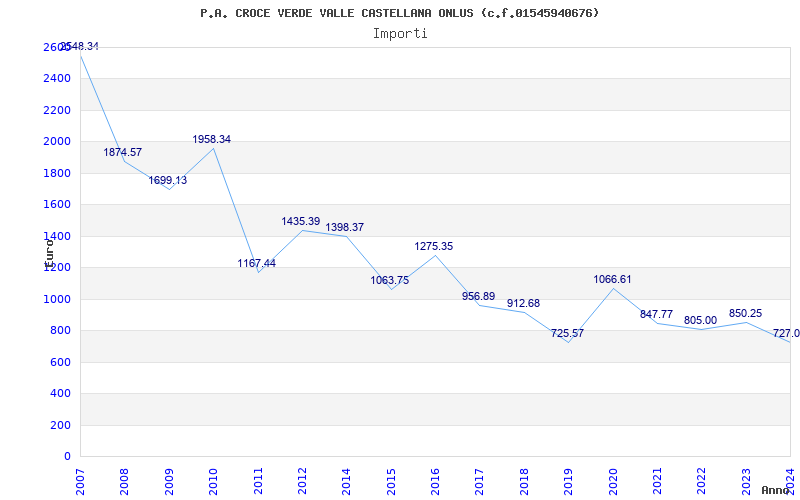
Task: Click the y-axis value 1800
Action: click(58, 173)
